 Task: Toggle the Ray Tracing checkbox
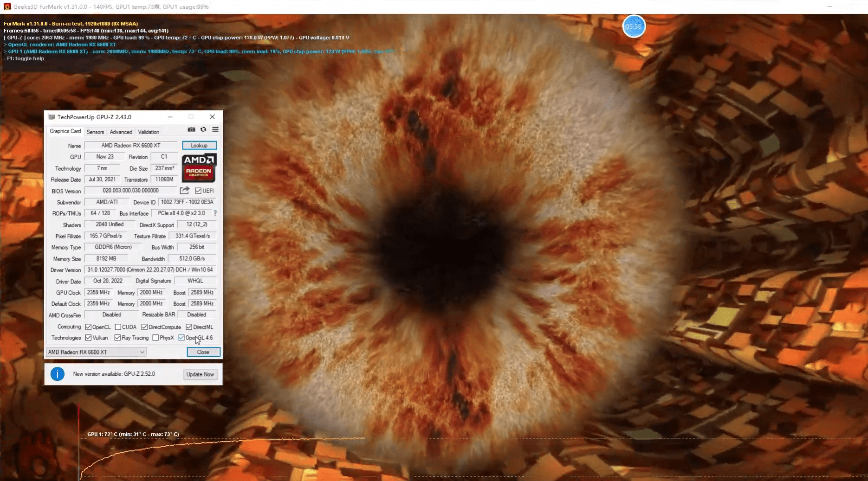tap(117, 338)
